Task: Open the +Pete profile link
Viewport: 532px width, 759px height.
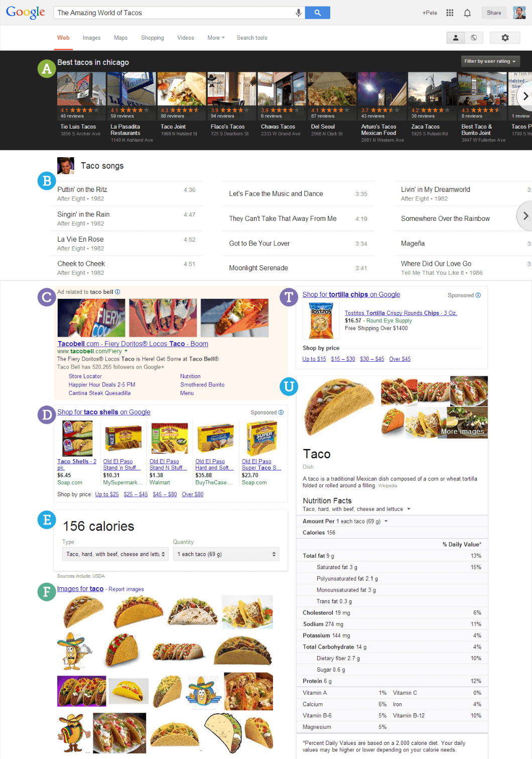Action: [x=430, y=13]
